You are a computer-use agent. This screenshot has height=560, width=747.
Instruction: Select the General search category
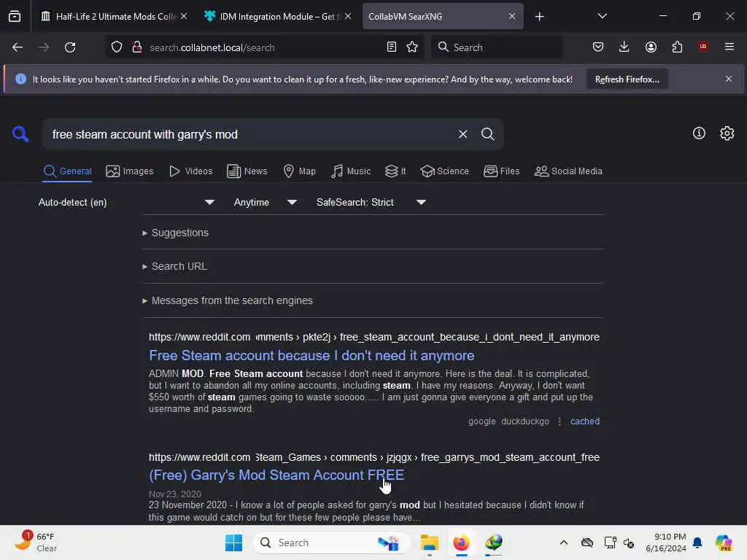pyautogui.click(x=67, y=171)
